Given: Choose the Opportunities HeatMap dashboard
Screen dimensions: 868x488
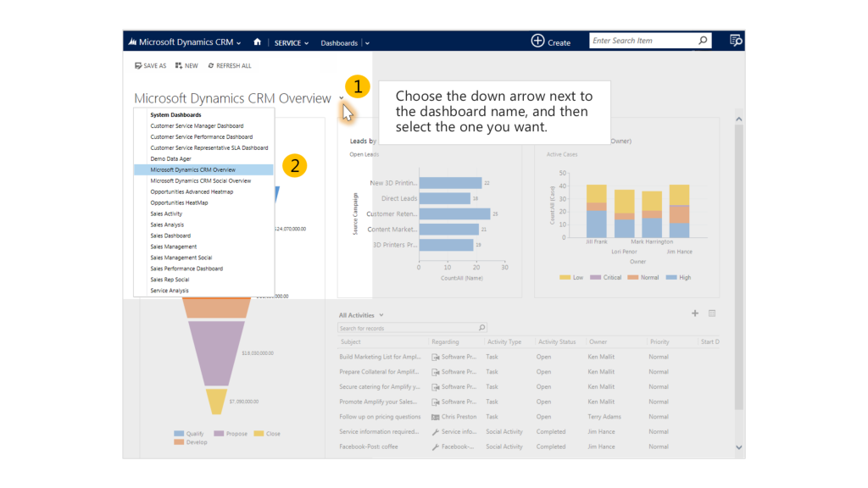Looking at the screenshot, I should tap(178, 202).
